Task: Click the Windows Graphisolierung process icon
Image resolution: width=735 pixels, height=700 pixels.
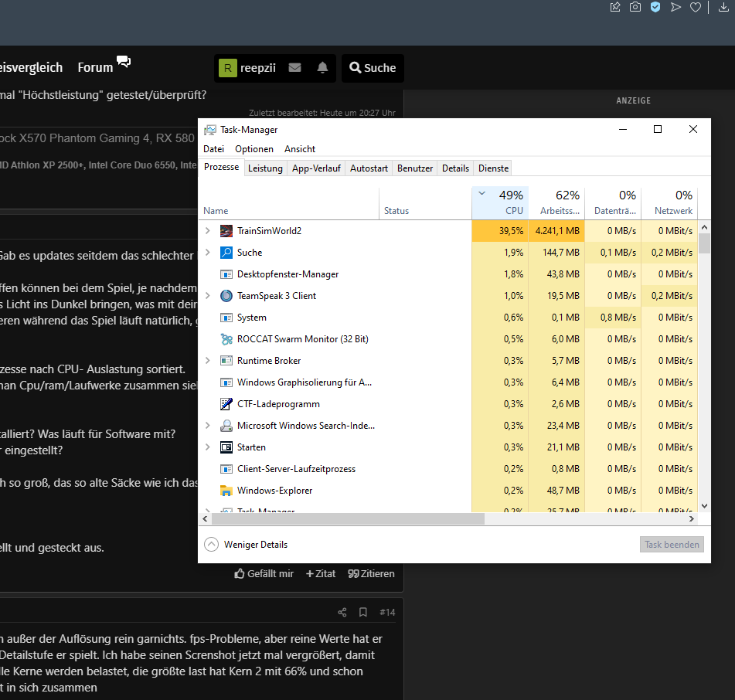Action: click(x=226, y=382)
